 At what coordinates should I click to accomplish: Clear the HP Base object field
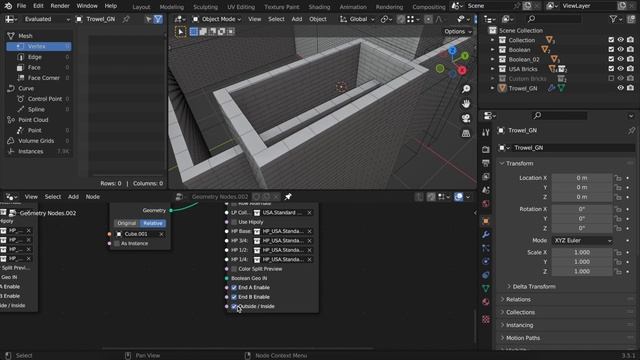(x=309, y=231)
